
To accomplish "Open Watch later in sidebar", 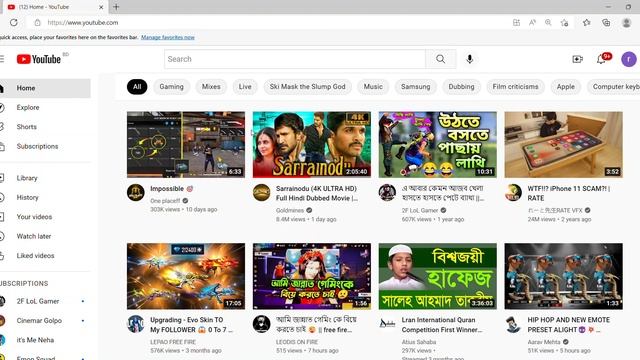I will (x=45, y=236).
